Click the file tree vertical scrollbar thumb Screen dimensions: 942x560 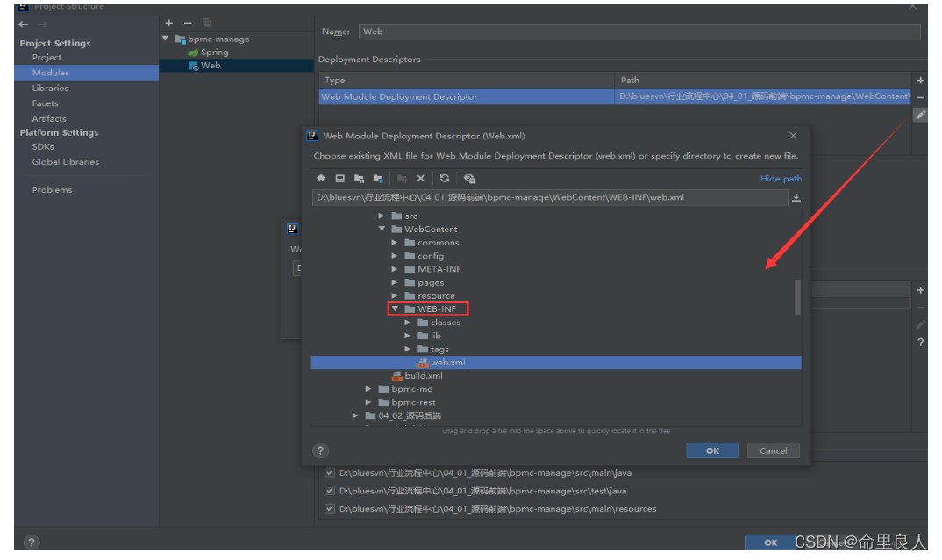tap(797, 298)
